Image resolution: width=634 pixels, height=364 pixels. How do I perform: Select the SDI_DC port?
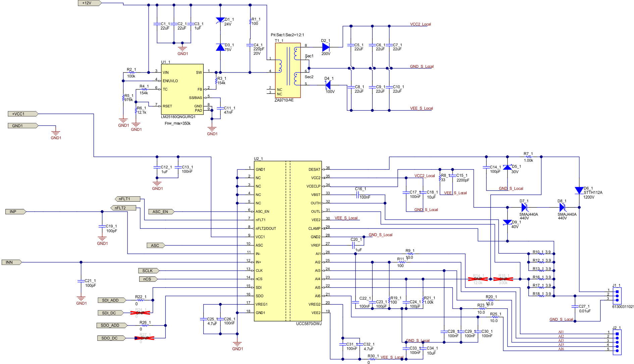coord(111,313)
